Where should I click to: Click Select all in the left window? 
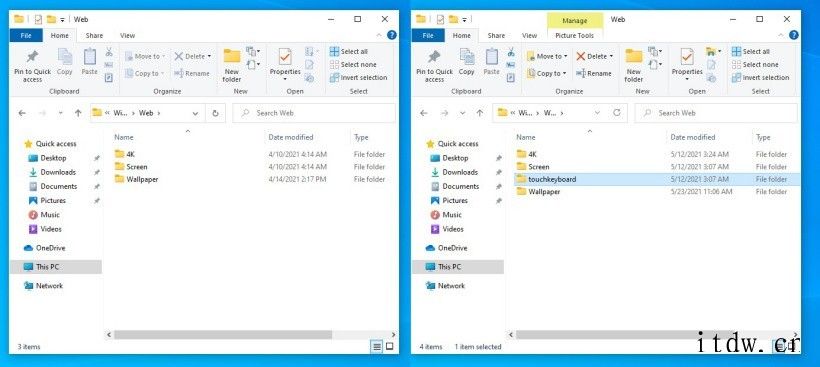[x=349, y=51]
